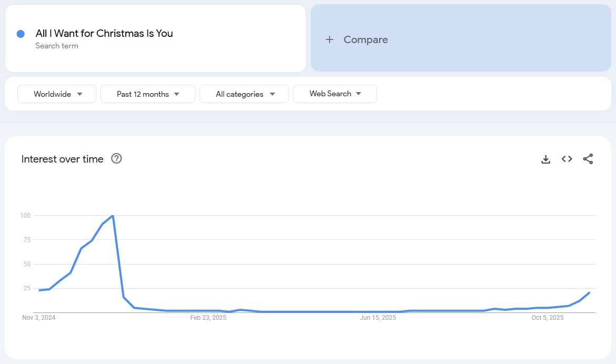This screenshot has width=616, height=364.
Task: Click the share icon on the chart
Action: (588, 159)
